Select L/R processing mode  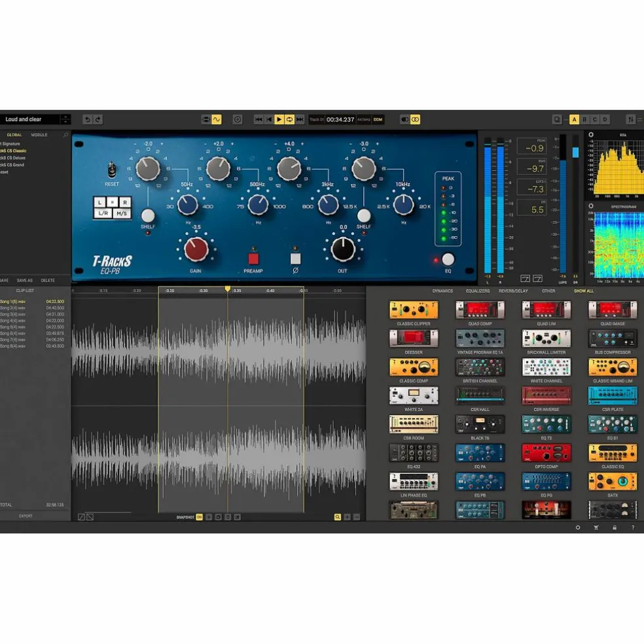click(103, 213)
